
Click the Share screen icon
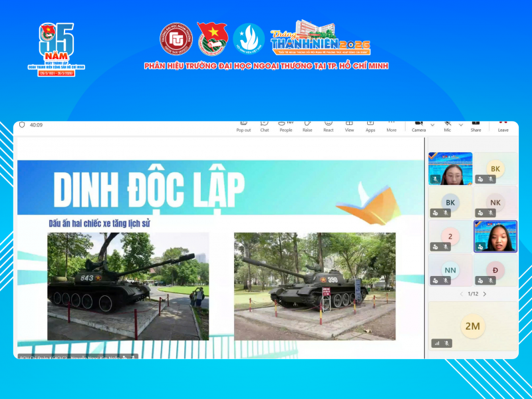(475, 125)
